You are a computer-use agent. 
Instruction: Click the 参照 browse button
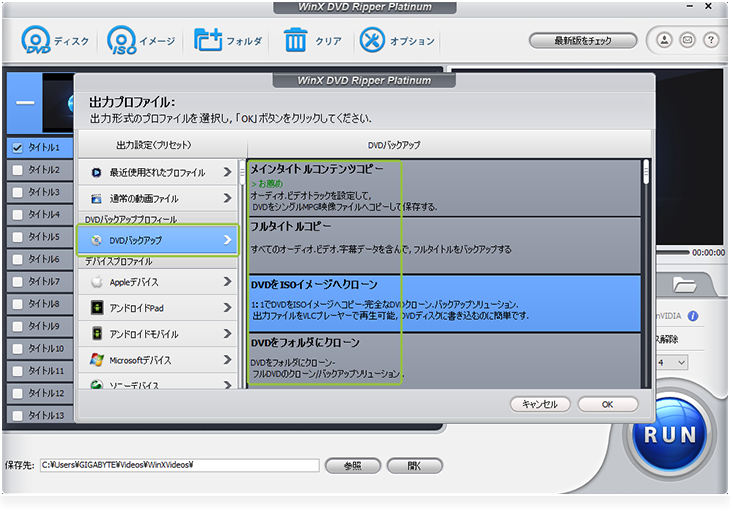click(x=352, y=465)
